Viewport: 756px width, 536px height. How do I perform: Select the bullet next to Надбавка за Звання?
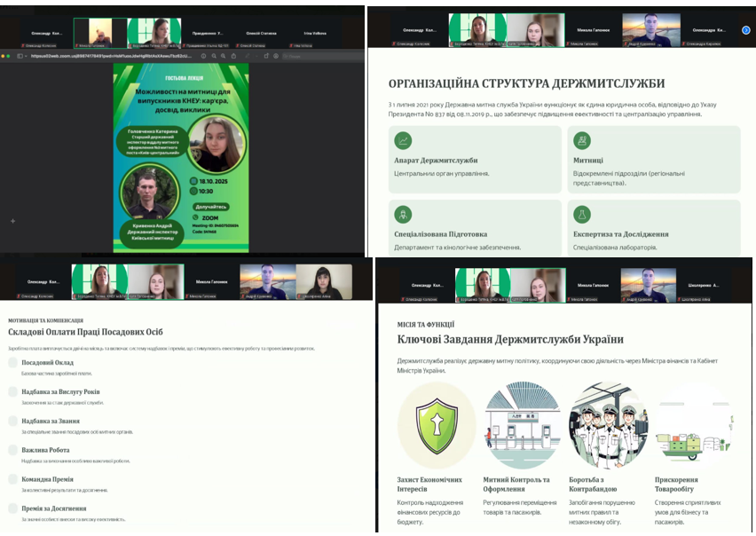click(x=13, y=421)
